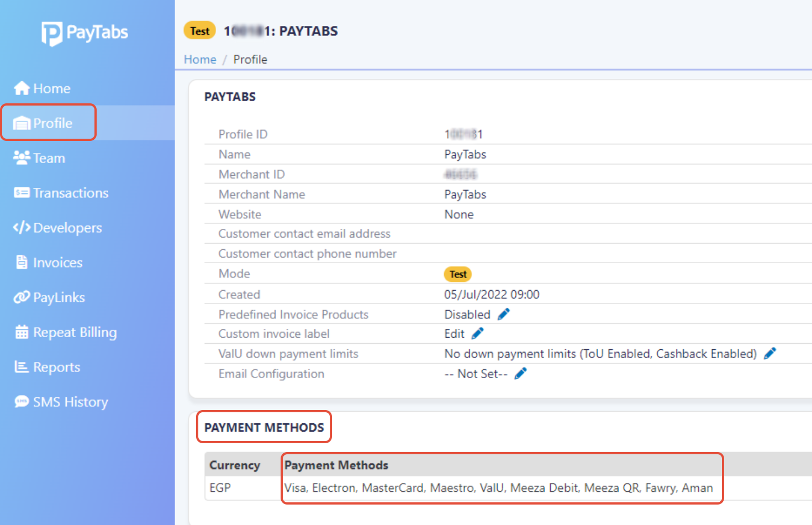Screen dimensions: 812x525
Task: Click the Test badge in page header
Action: (x=199, y=31)
